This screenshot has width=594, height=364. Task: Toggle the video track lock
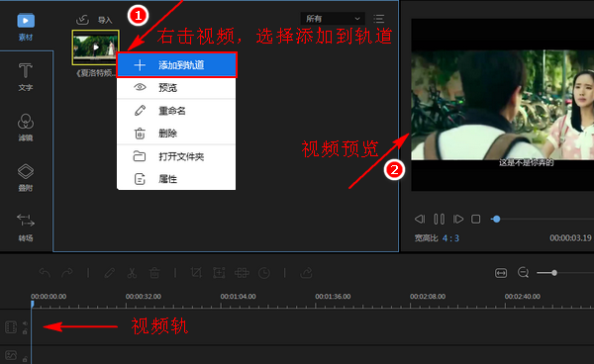(25, 331)
